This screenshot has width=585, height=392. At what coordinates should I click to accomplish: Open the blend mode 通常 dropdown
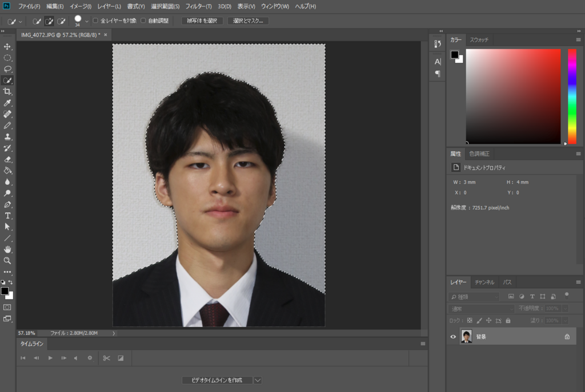pos(482,309)
